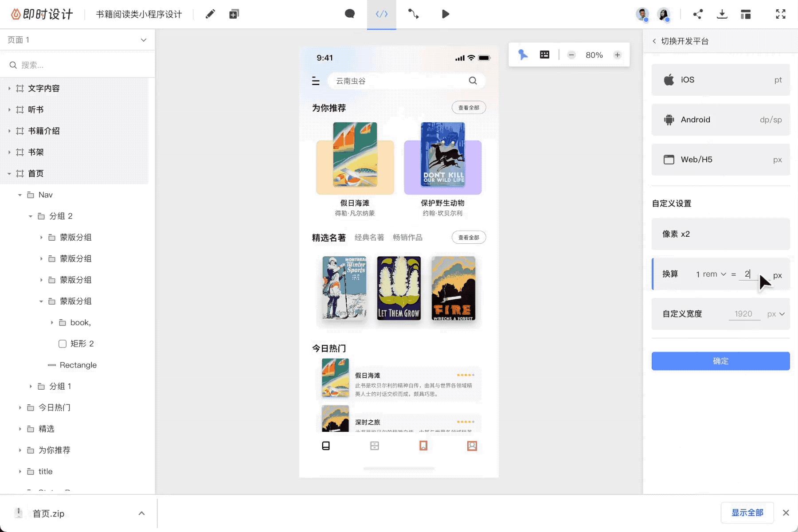Click the download export icon
This screenshot has width=798, height=532.
click(722, 14)
